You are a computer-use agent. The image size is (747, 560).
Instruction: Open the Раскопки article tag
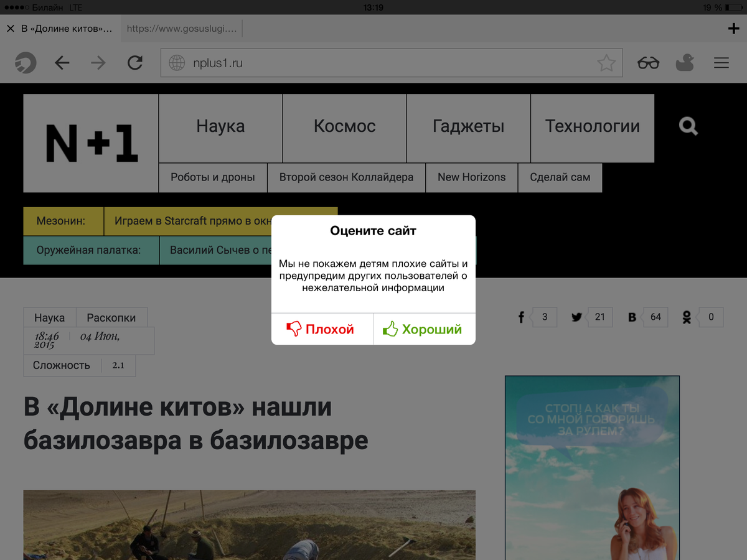coord(111,317)
